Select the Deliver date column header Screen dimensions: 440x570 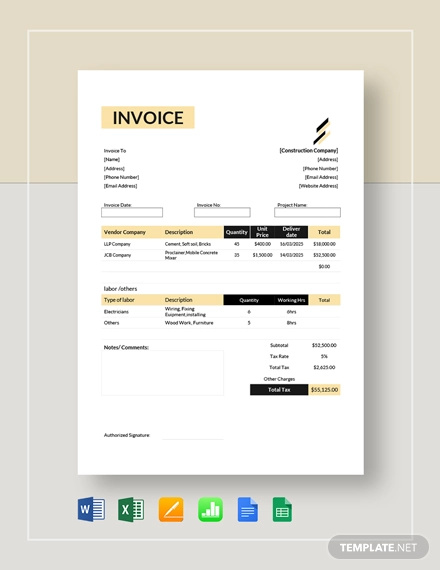pyautogui.click(x=291, y=232)
